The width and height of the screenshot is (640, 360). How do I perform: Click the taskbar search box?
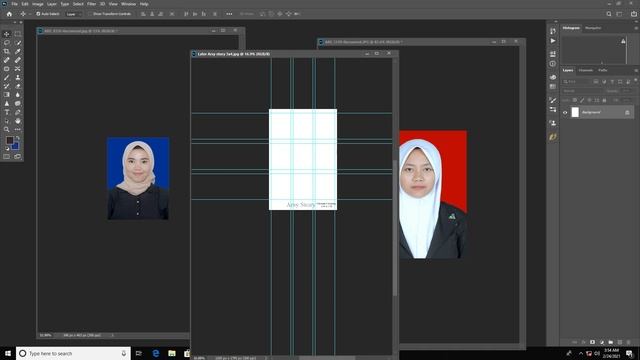(73, 353)
